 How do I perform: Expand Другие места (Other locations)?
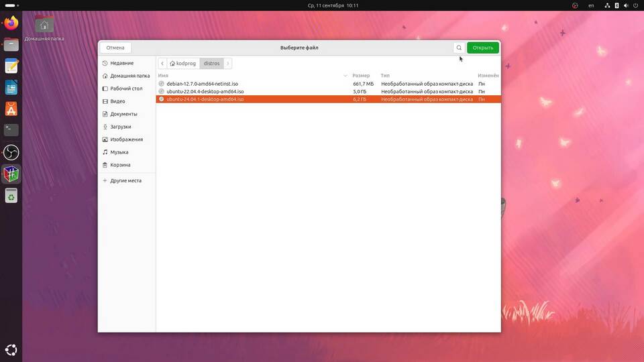[x=125, y=181]
